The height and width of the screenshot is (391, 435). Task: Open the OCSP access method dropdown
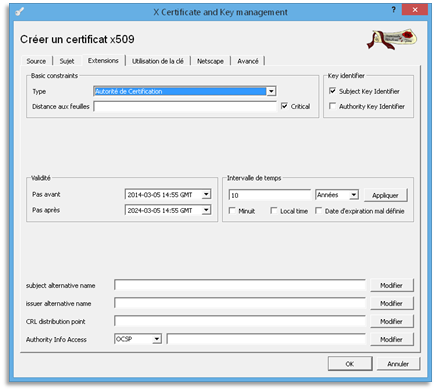tap(157, 339)
